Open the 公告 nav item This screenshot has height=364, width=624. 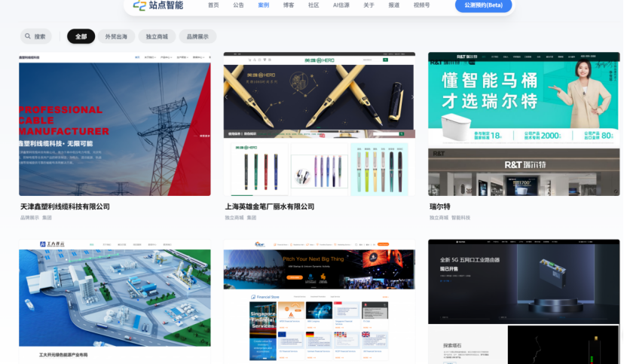(238, 5)
